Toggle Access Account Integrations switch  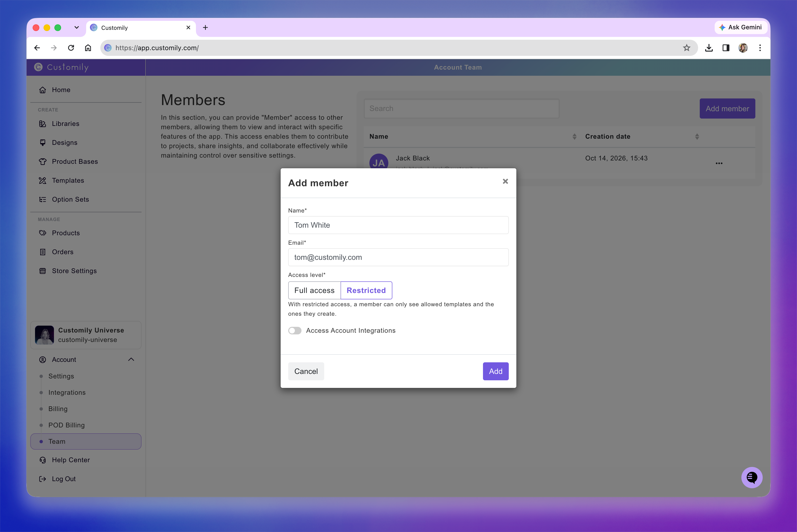295,330
